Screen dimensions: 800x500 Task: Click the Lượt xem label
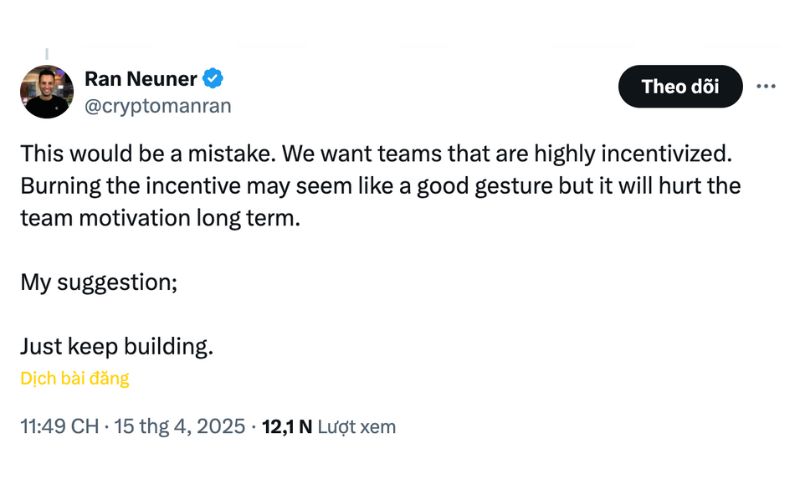tap(357, 427)
